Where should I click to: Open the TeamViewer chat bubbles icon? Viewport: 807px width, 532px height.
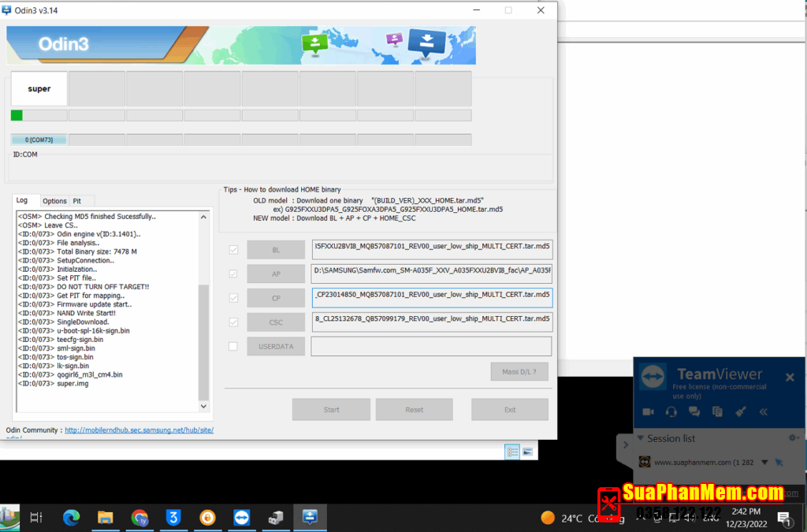[694, 411]
